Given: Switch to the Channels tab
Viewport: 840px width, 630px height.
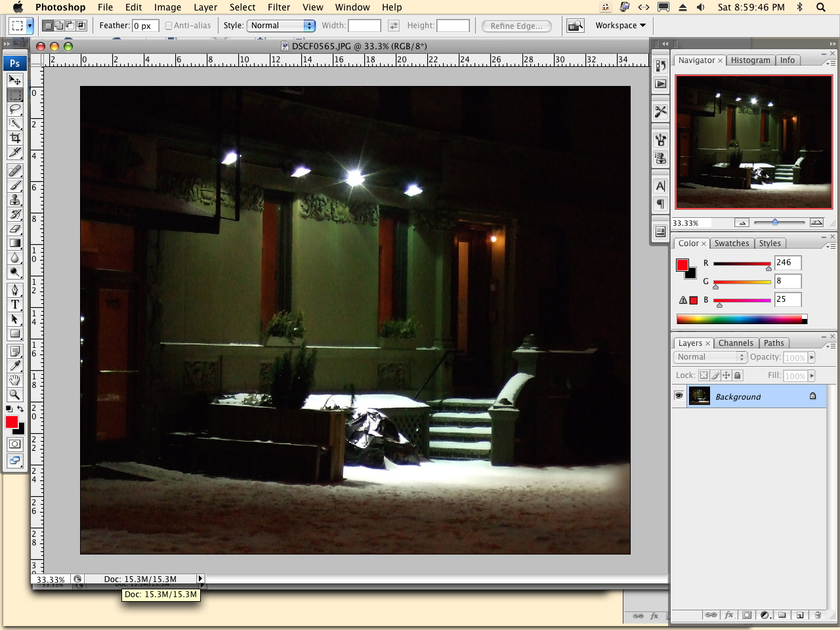Looking at the screenshot, I should pyautogui.click(x=736, y=343).
